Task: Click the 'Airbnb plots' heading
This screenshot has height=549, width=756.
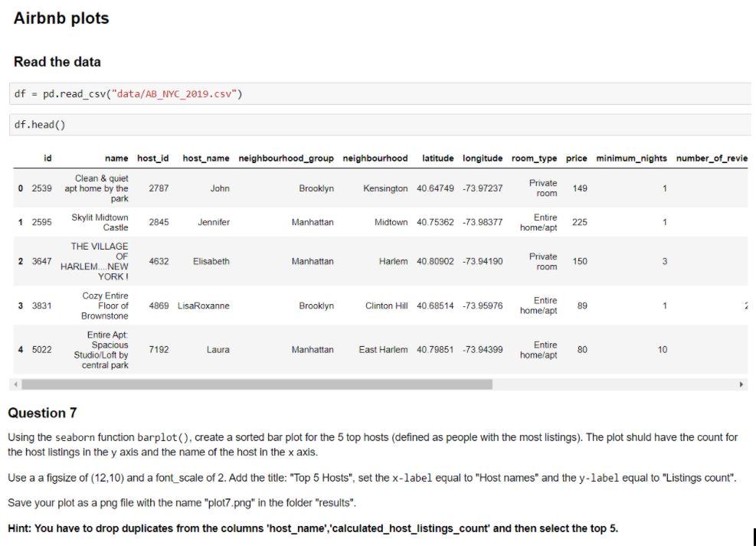Action: point(61,18)
